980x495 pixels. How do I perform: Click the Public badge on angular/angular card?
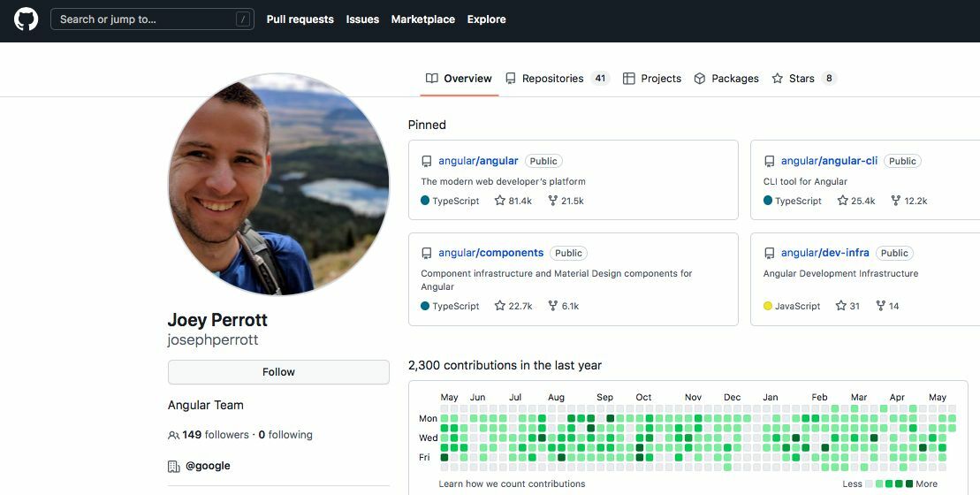pos(543,161)
